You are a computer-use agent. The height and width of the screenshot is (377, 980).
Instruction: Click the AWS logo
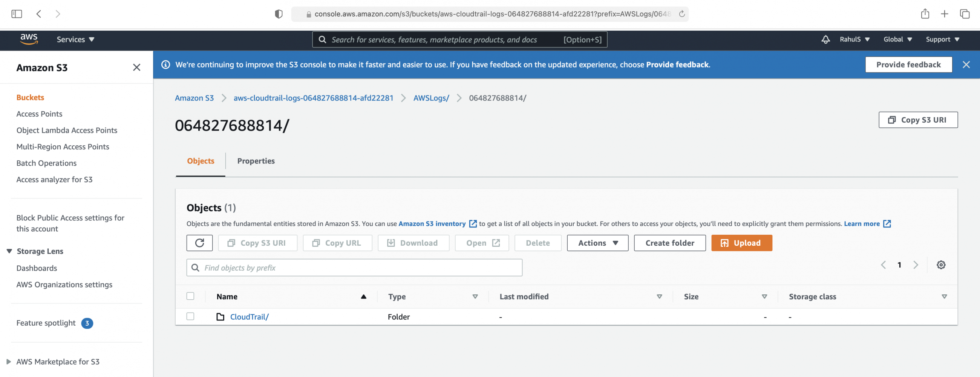tap(29, 39)
